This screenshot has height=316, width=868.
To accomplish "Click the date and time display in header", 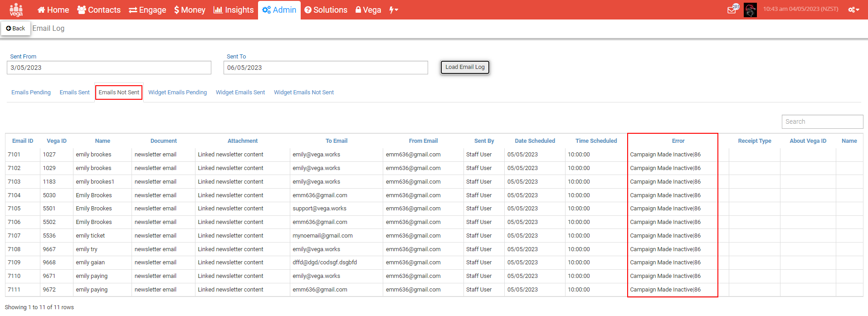I will tap(800, 9).
